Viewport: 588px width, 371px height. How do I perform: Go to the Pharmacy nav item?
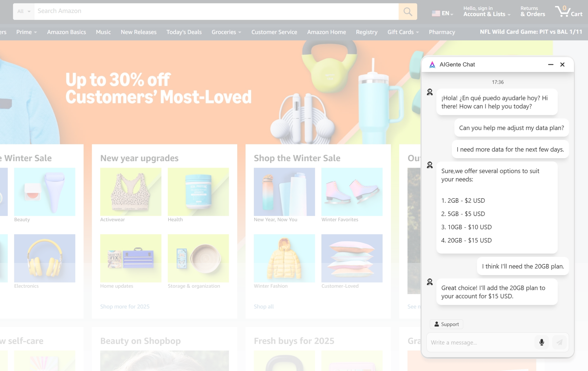(x=442, y=32)
